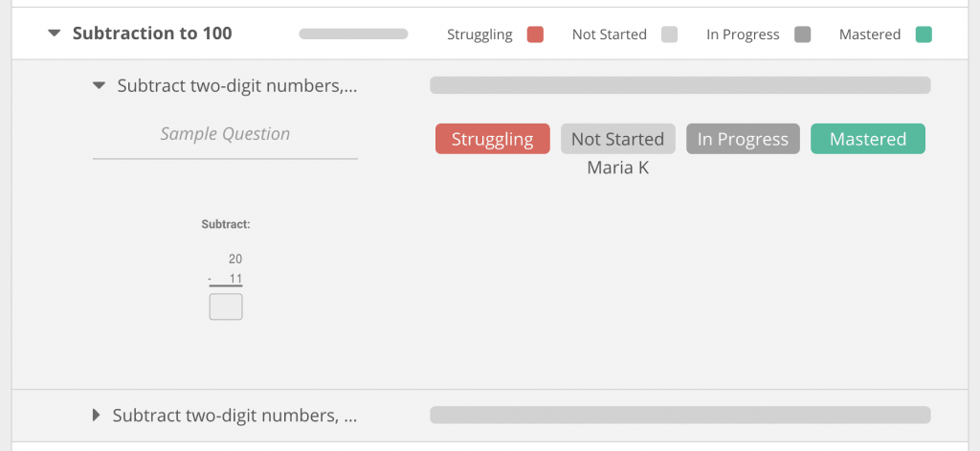Click the Sample Question heading
The height and width of the screenshot is (451, 980).
point(225,134)
